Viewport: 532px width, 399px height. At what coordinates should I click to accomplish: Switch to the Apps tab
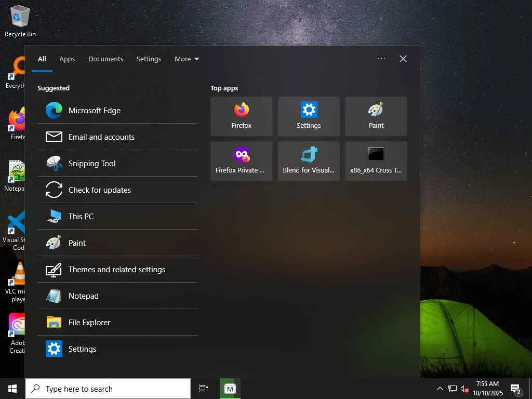67,59
